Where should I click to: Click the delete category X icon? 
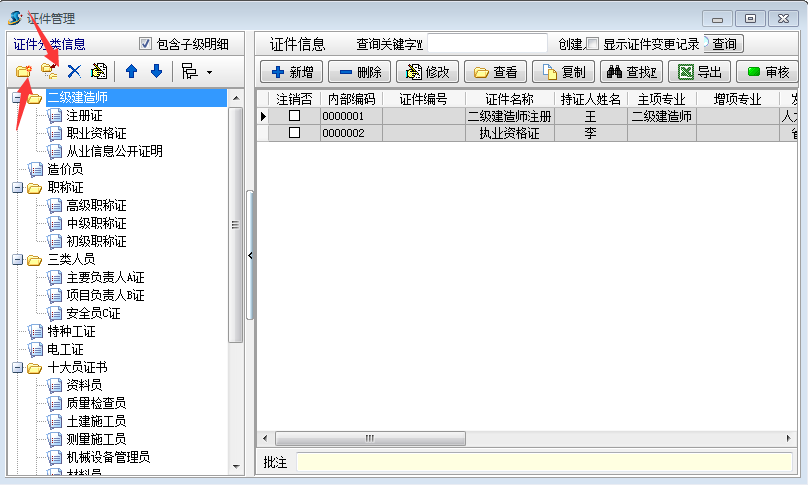point(74,72)
